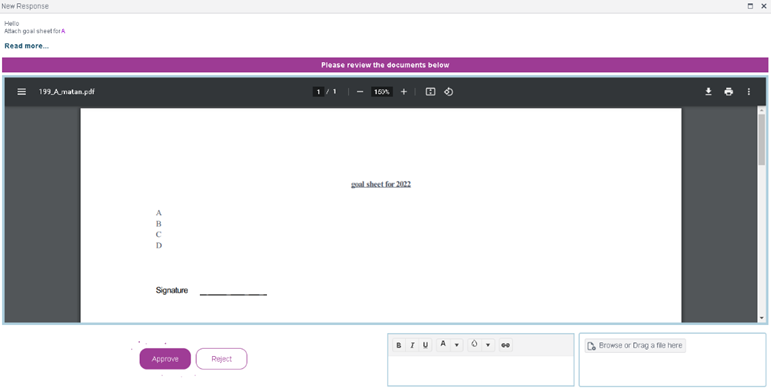Screen dimensions: 771x390
Task: Click Browse or Drag a file here
Action: [635, 346]
